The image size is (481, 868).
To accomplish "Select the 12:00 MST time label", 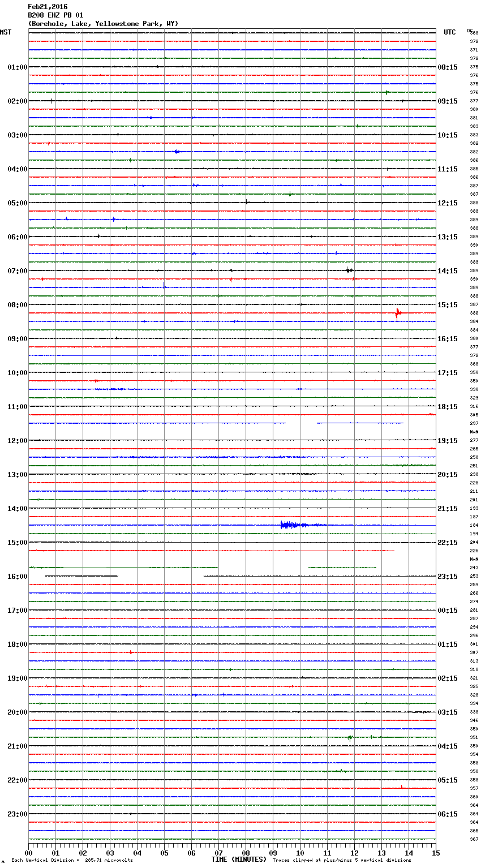I will 18,441.
